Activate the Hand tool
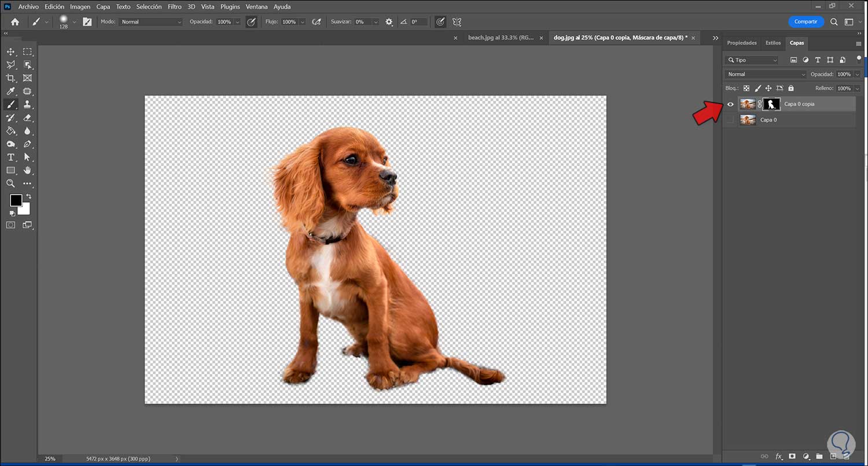 pyautogui.click(x=27, y=170)
